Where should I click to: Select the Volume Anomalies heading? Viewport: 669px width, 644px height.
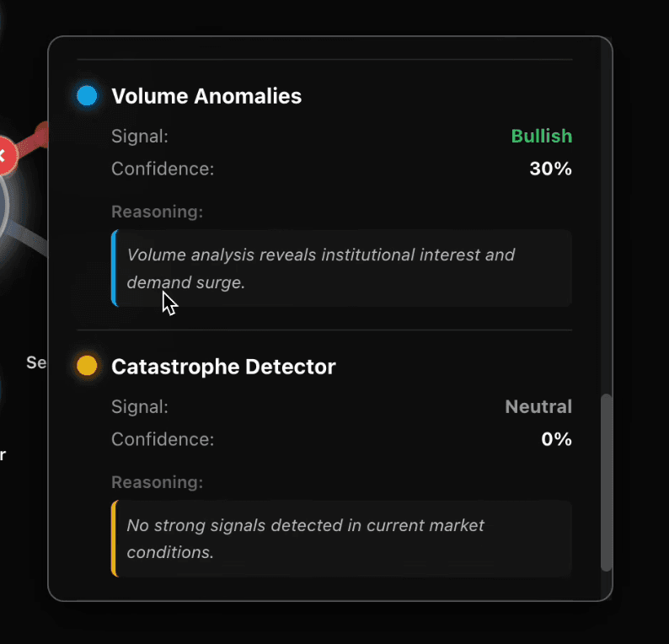(x=206, y=96)
